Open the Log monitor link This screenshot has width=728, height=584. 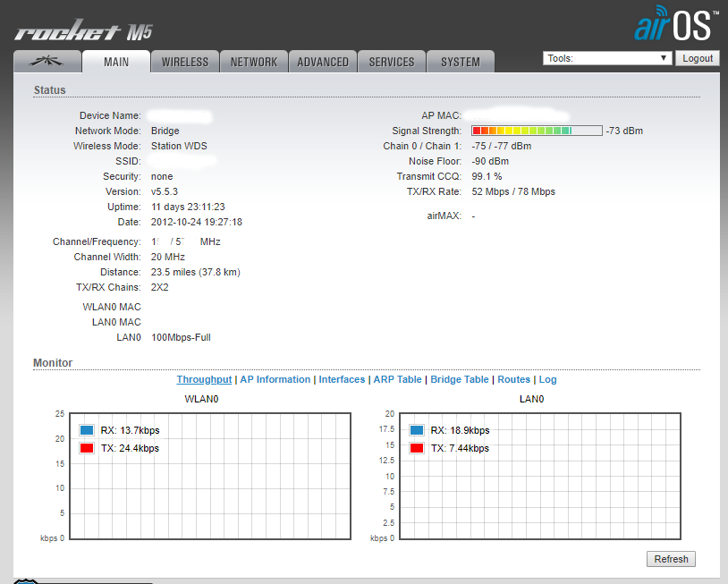click(x=547, y=379)
